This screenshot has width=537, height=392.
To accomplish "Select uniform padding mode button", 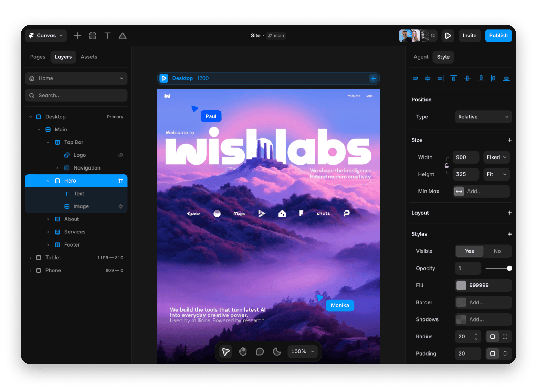I will point(493,353).
